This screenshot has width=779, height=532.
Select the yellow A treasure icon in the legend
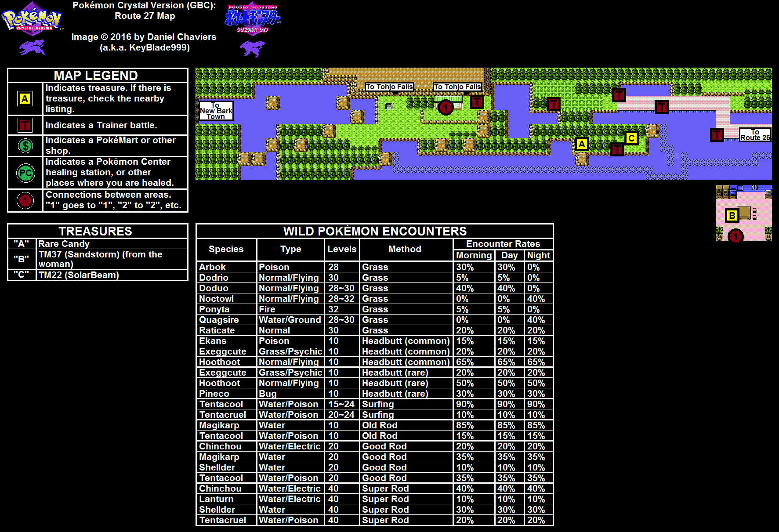point(25,99)
